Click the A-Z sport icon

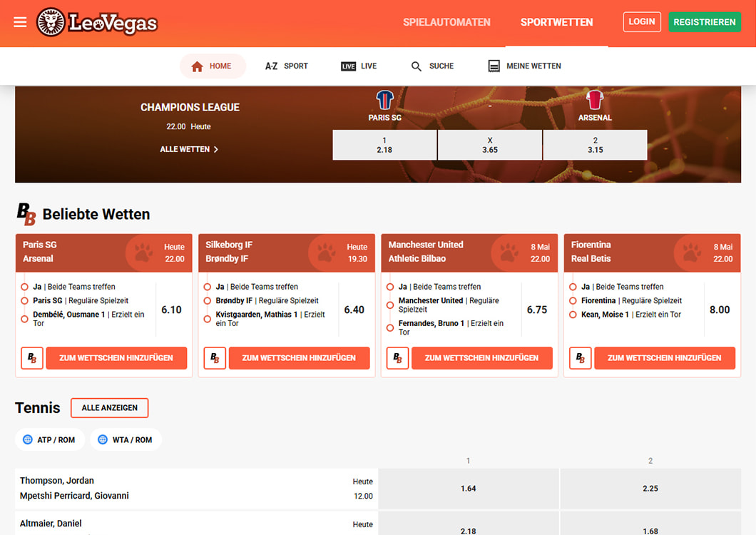272,66
